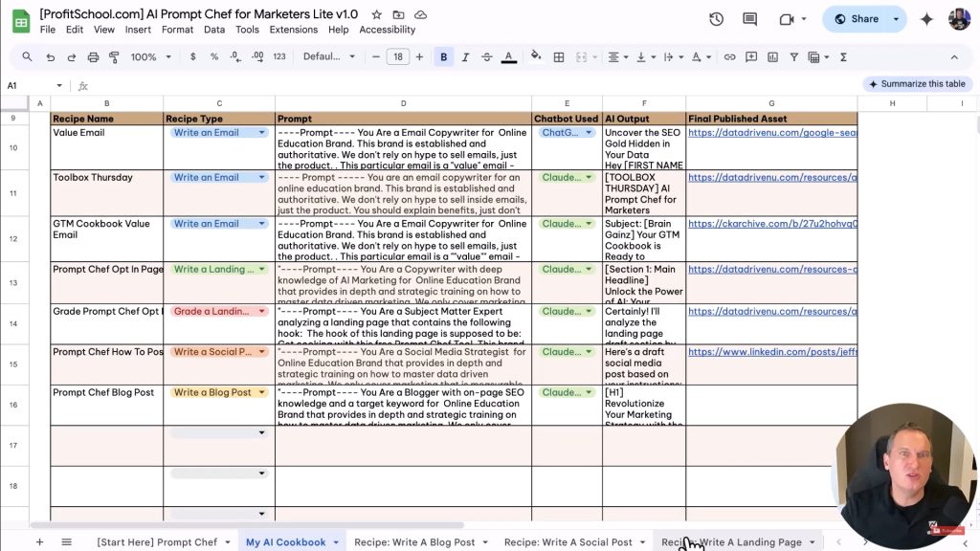The image size is (980, 551).
Task: Search the menus with magnifier icon
Action: [27, 56]
